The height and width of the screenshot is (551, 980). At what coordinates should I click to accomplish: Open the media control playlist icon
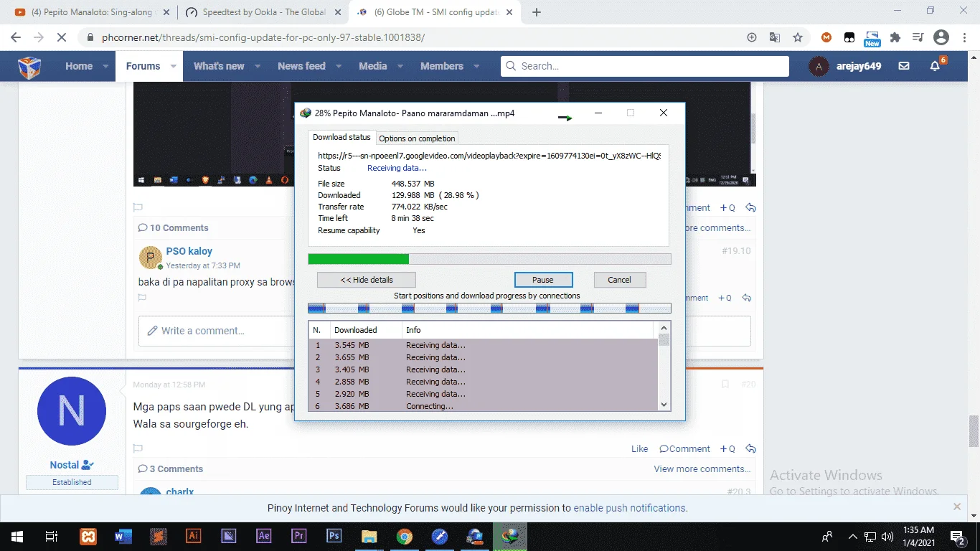pyautogui.click(x=918, y=37)
